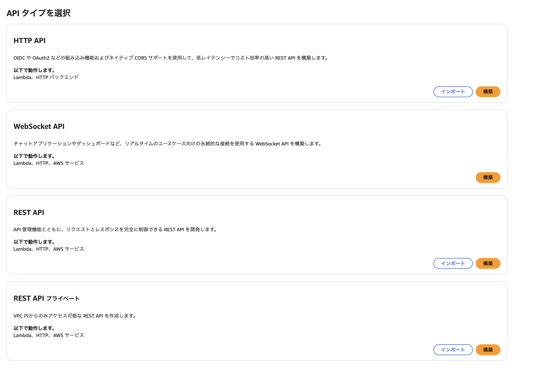Click Lambda、HTTP、AWS サービス in WebSocket card
Image resolution: width=558 pixels, height=392 pixels.
point(49,163)
